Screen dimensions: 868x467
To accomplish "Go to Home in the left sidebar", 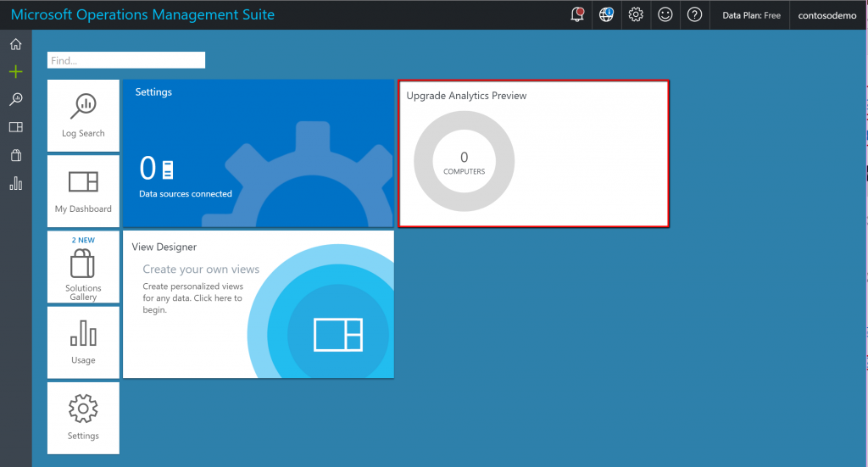I will [x=15, y=44].
